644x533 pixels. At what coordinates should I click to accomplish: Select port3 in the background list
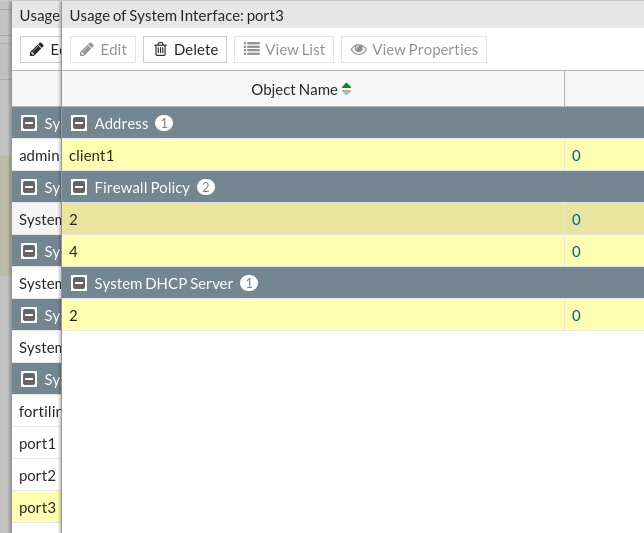[x=37, y=508]
